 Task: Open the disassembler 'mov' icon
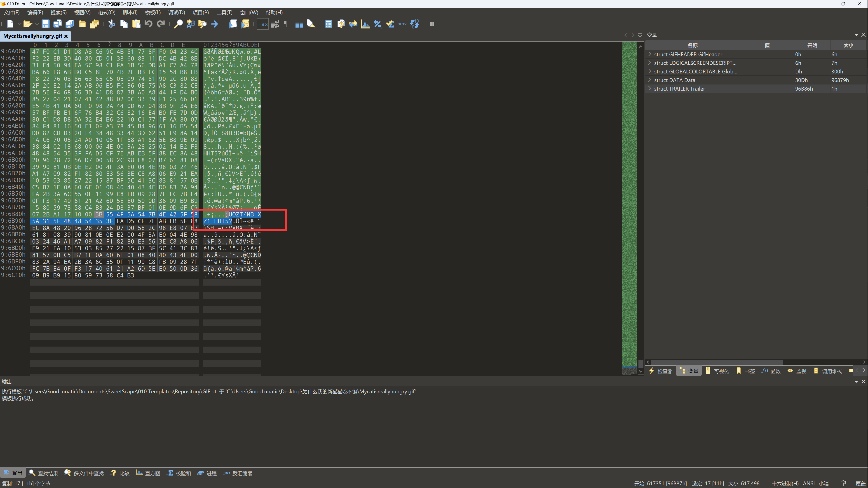pos(402,24)
